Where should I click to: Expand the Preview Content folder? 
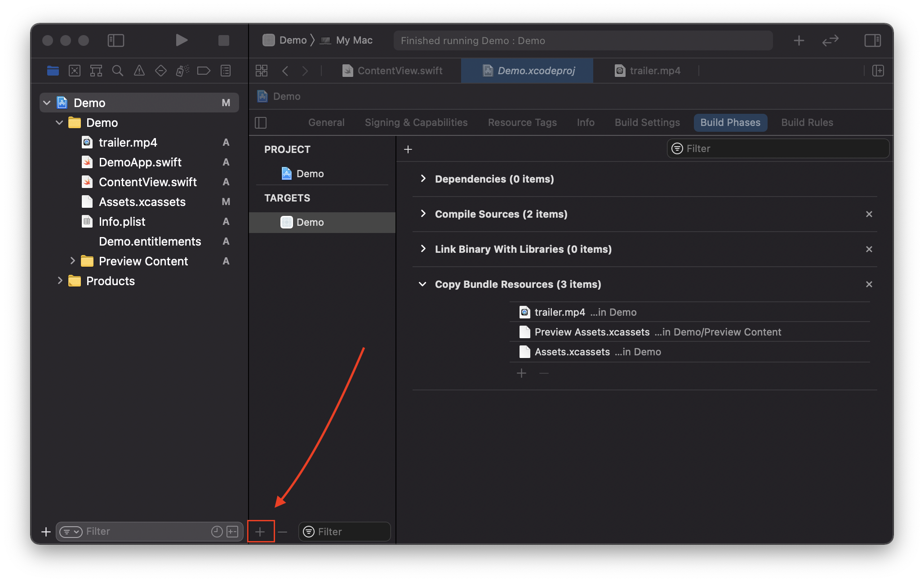(x=72, y=261)
